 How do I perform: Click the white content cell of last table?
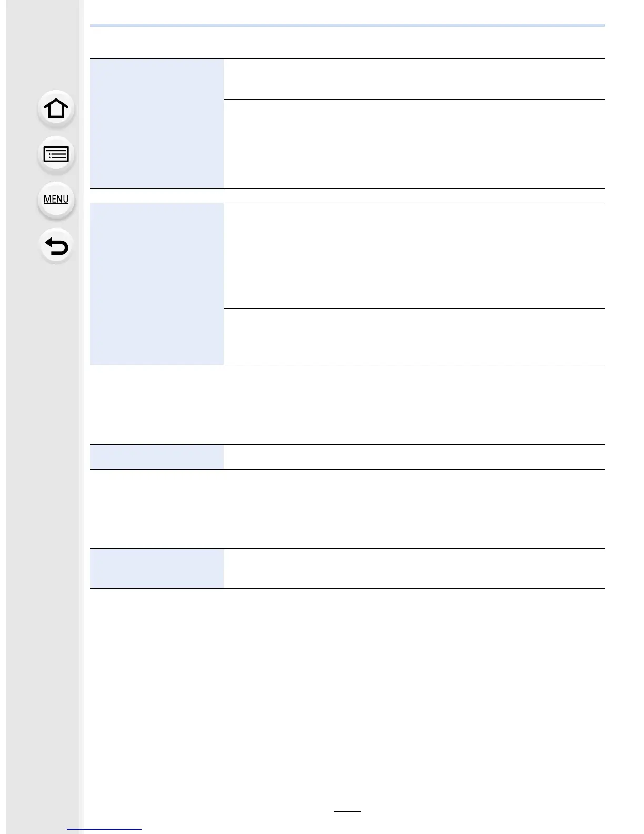(x=415, y=568)
